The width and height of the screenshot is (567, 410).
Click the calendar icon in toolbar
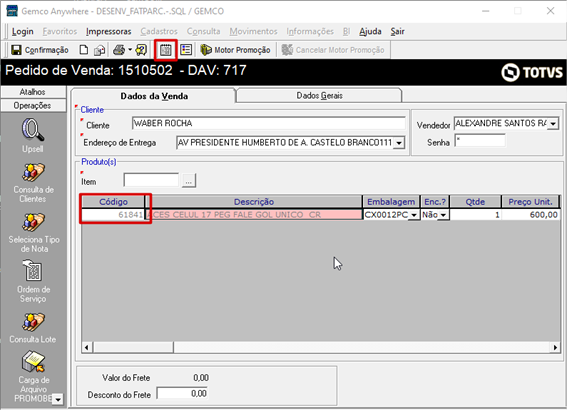click(166, 50)
